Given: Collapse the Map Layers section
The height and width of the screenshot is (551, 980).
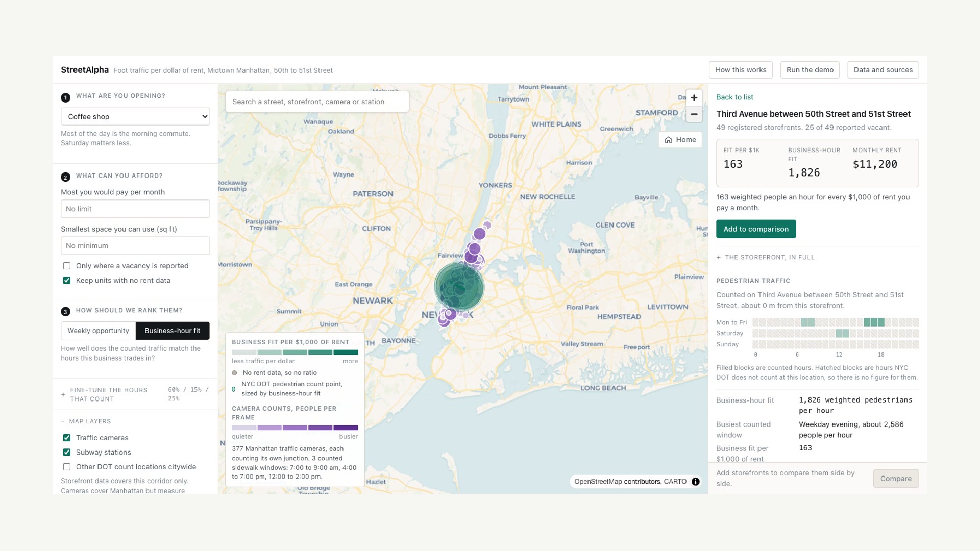Looking at the screenshot, I should (x=86, y=421).
